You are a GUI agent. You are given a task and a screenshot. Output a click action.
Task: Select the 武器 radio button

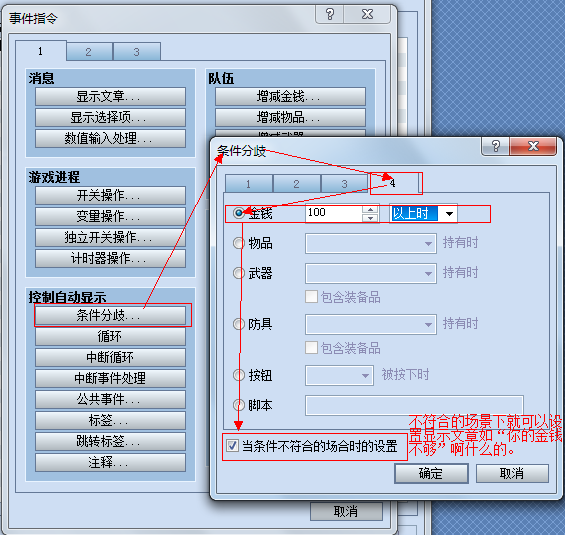(239, 273)
